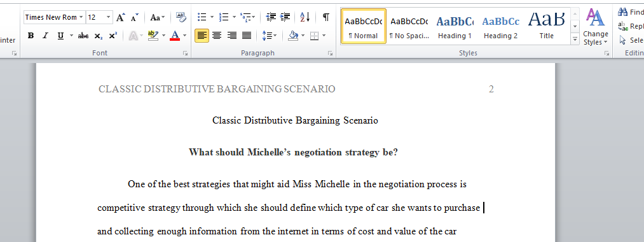Click the Change Styles icon
Viewport: 644px width, 242px height.
(x=595, y=27)
